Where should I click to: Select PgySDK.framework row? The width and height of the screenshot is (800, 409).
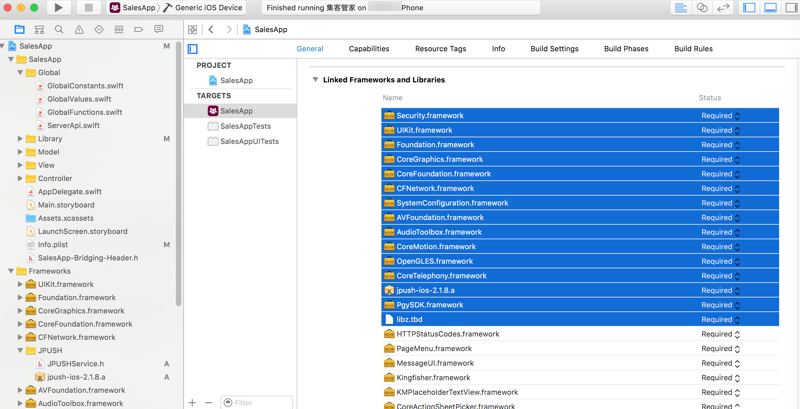(x=580, y=305)
